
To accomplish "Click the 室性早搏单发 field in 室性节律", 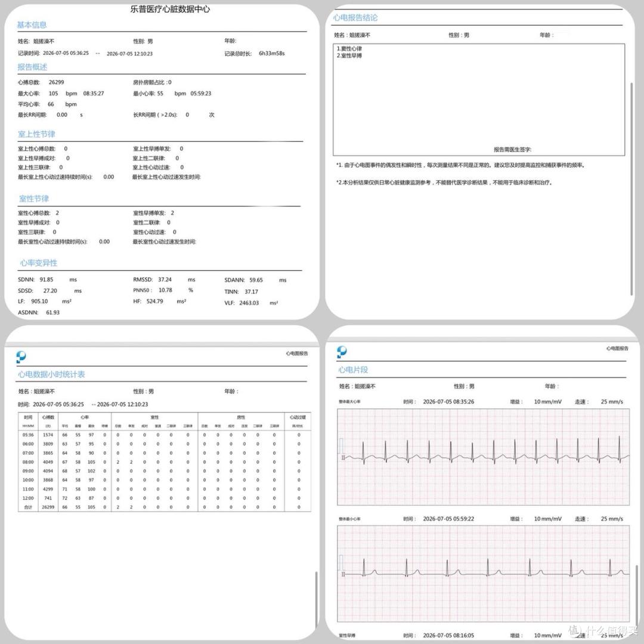I will click(x=154, y=213).
